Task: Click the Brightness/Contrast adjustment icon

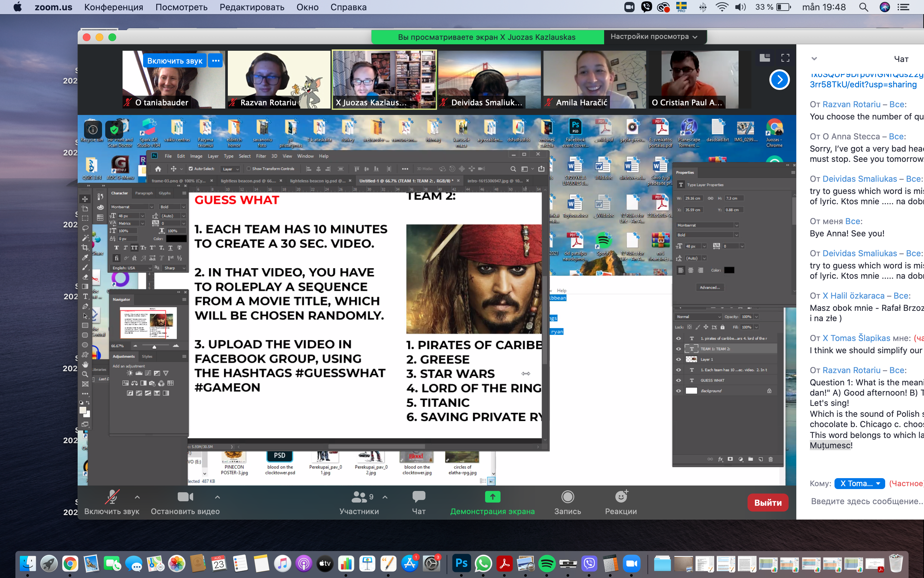Action: click(130, 373)
